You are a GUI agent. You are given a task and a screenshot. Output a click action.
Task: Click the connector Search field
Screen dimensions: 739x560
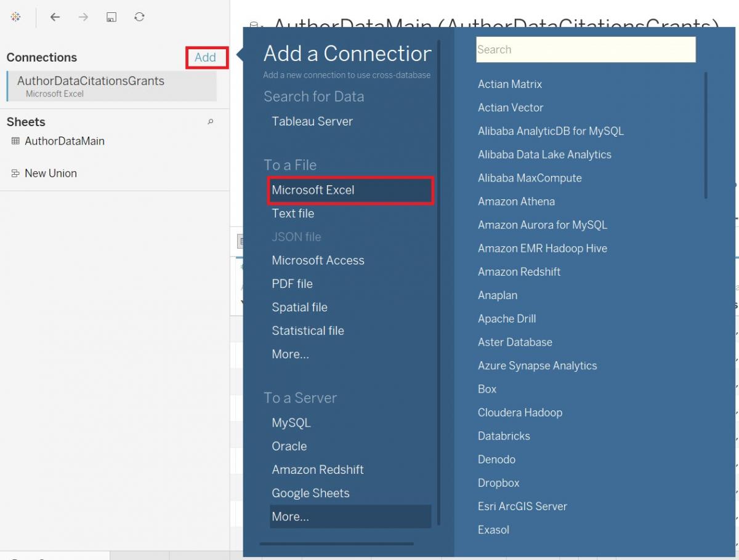586,50
